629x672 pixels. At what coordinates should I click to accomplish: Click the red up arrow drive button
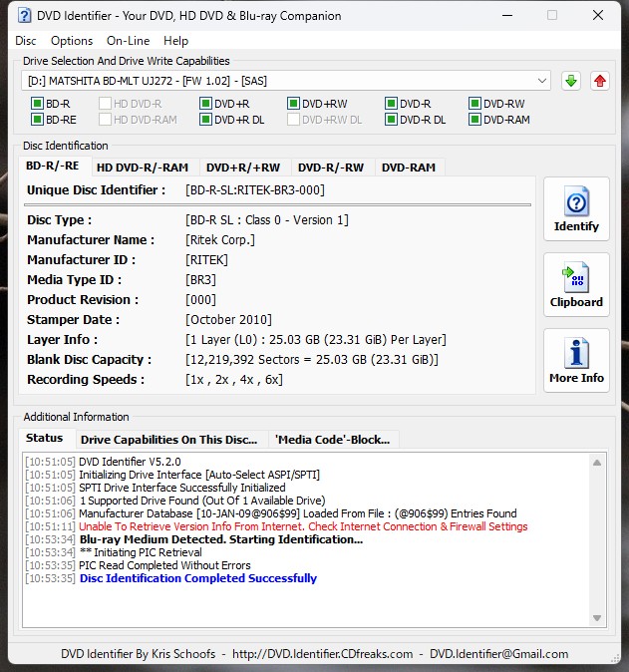tap(600, 81)
